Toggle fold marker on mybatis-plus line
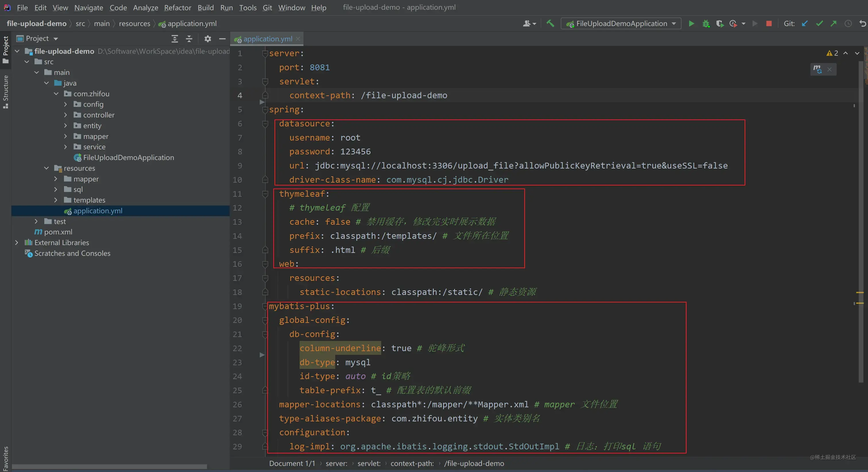Image resolution: width=868 pixels, height=472 pixels. tap(265, 307)
